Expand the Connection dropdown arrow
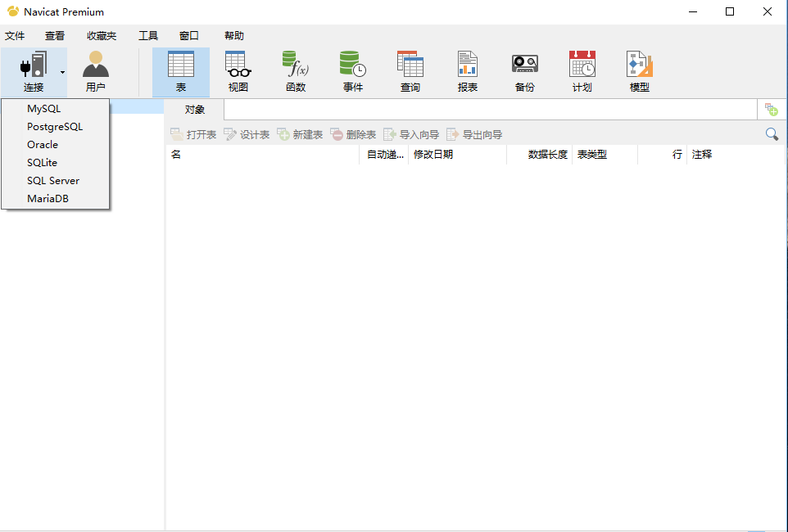Image resolution: width=788 pixels, height=532 pixels. (x=62, y=72)
